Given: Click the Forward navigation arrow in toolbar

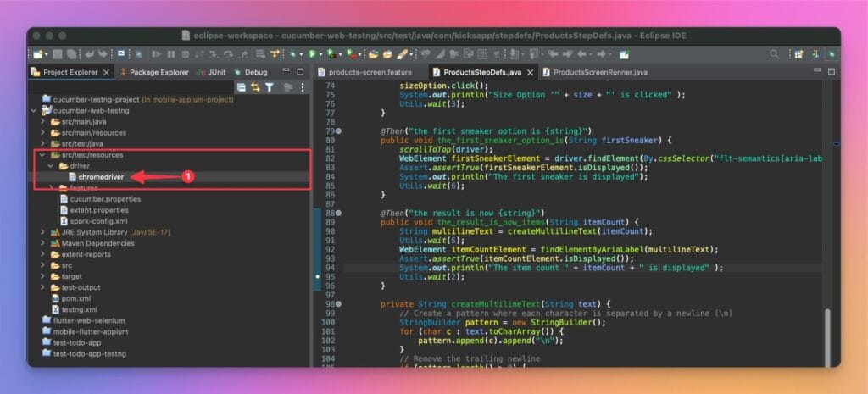Looking at the screenshot, I should click(601, 54).
